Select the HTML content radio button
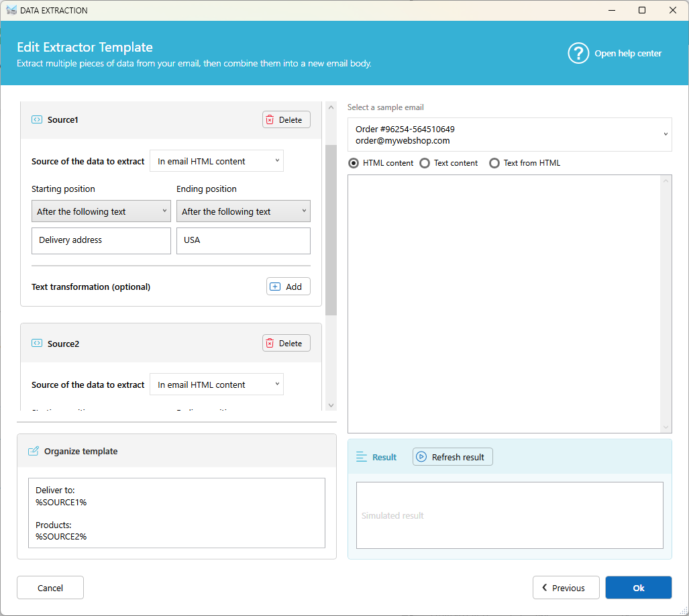 [x=354, y=163]
